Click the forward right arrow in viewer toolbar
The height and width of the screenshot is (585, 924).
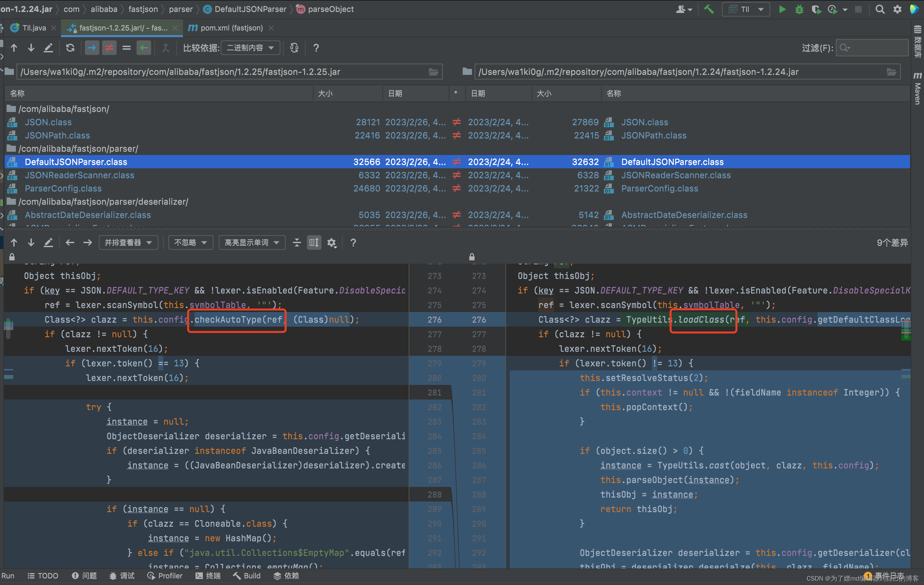point(87,242)
